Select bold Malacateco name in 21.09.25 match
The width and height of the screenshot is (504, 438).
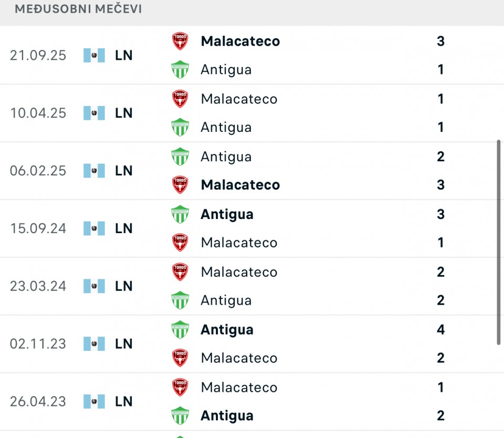point(240,41)
